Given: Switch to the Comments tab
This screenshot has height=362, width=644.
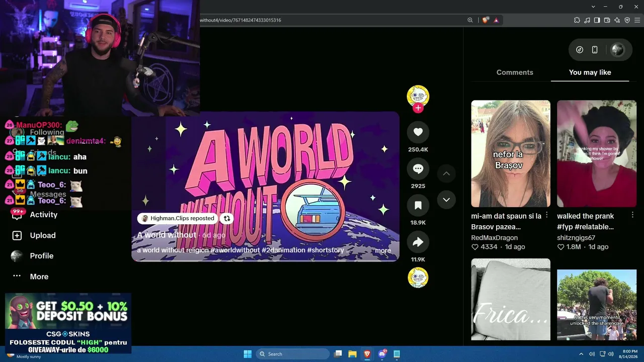Looking at the screenshot, I should [x=515, y=72].
